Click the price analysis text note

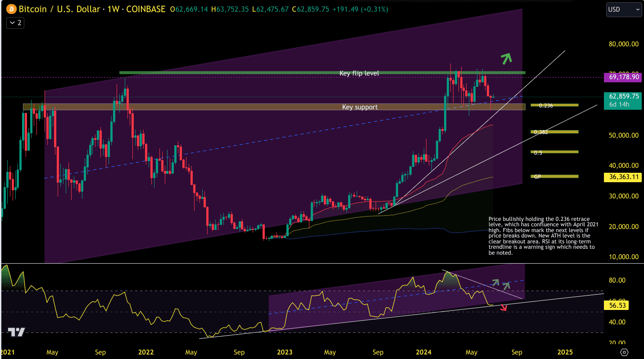tap(544, 236)
